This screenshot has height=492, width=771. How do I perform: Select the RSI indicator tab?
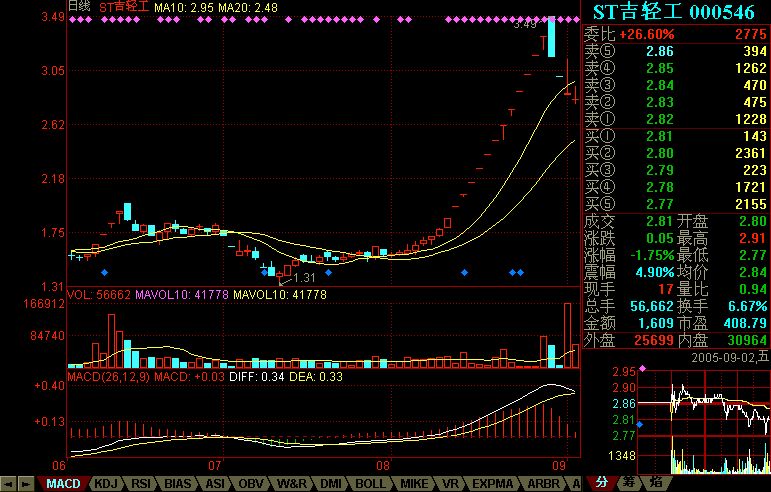tap(141, 483)
